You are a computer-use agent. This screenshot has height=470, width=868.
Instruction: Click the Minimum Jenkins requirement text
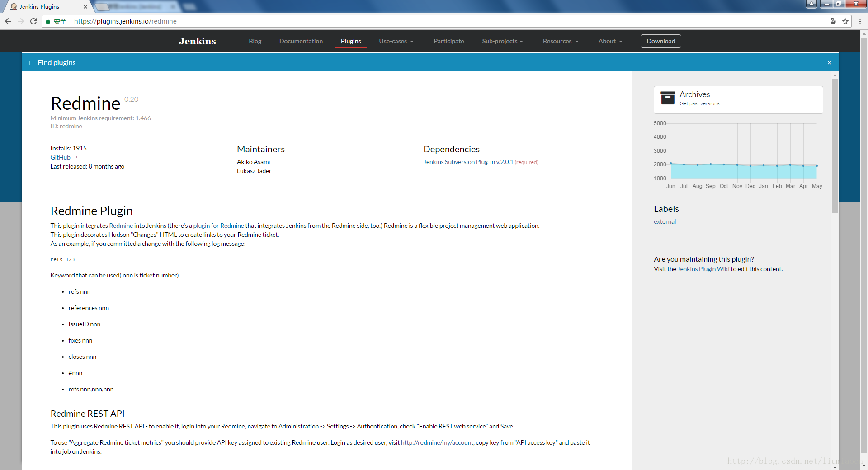point(100,118)
